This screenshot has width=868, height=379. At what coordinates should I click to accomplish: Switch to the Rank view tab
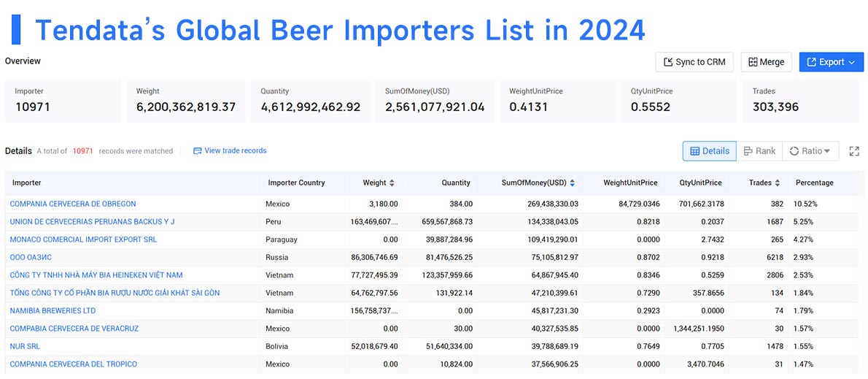coord(759,150)
